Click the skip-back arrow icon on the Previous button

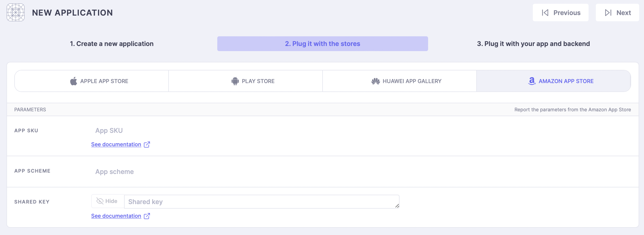[545, 13]
